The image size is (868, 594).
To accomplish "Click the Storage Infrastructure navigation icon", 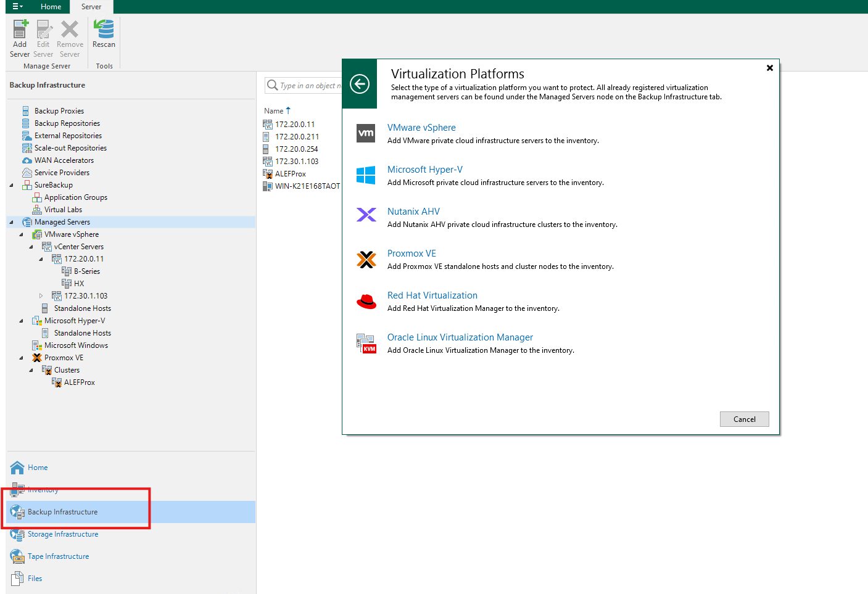I will pos(17,534).
